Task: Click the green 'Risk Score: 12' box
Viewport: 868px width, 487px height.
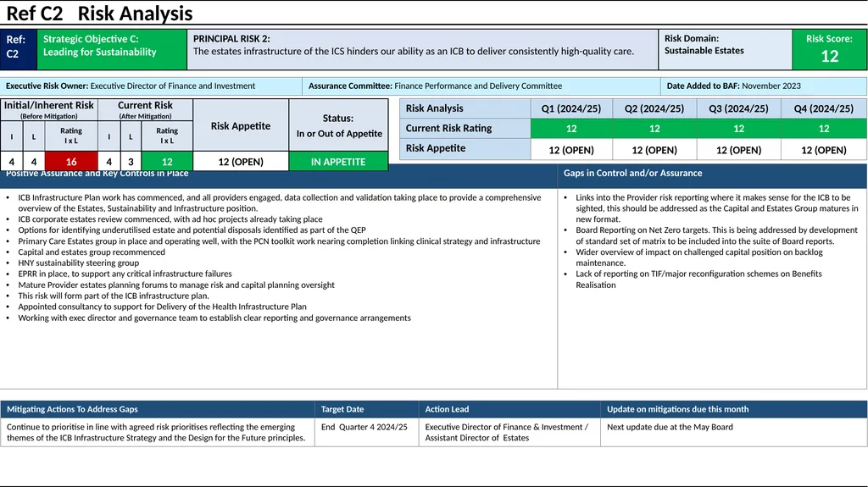Action: [x=829, y=49]
